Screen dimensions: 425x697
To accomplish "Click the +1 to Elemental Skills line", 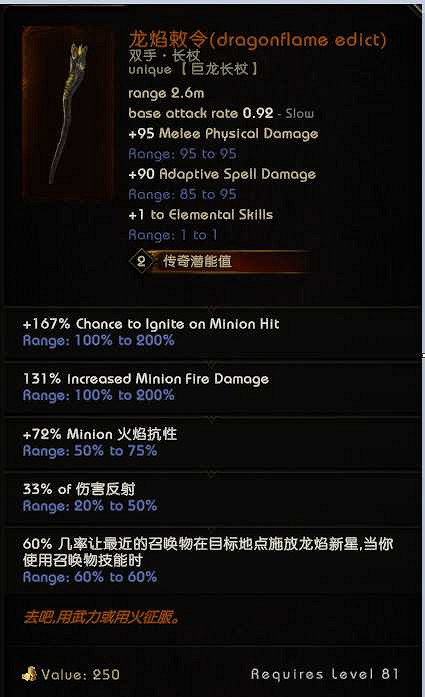I will pyautogui.click(x=200, y=215).
